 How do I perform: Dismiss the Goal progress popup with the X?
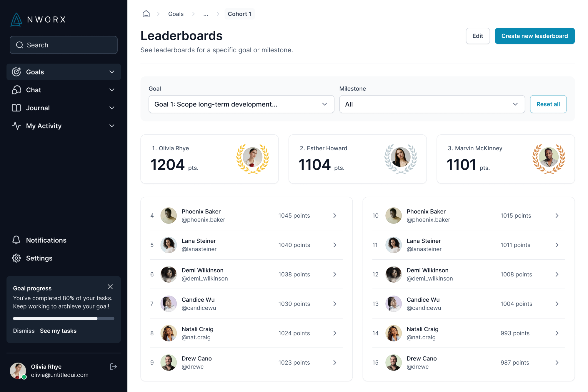coord(110,286)
